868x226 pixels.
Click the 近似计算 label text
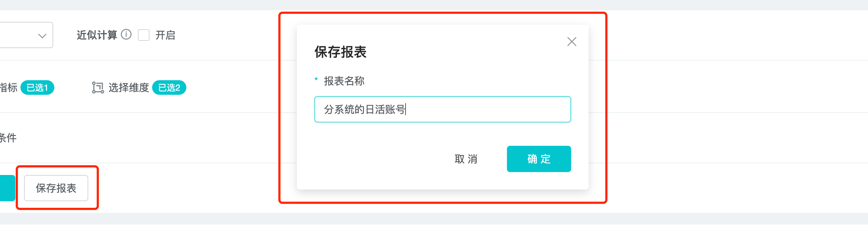coord(97,35)
